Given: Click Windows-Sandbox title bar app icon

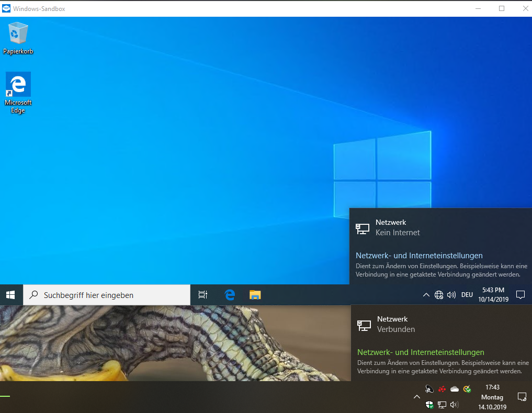Looking at the screenshot, I should 6,8.
